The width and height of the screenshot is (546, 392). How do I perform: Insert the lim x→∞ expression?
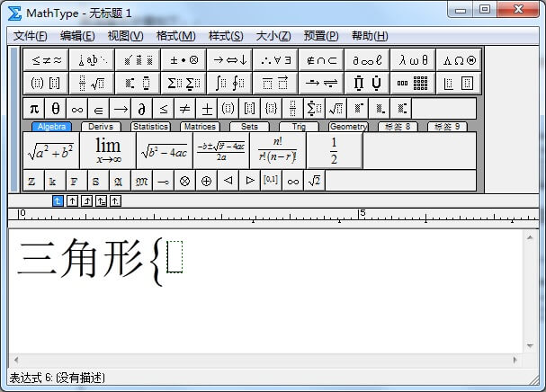tap(108, 151)
